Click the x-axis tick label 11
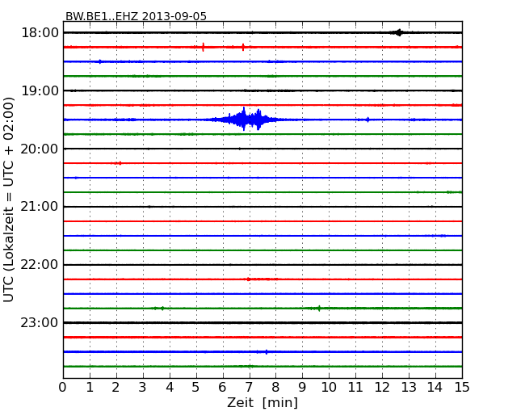 (x=355, y=387)
